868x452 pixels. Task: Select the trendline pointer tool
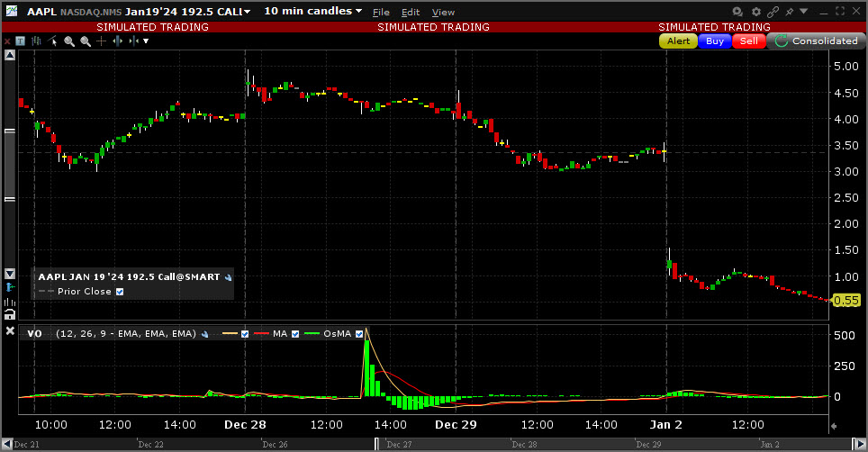coord(52,41)
